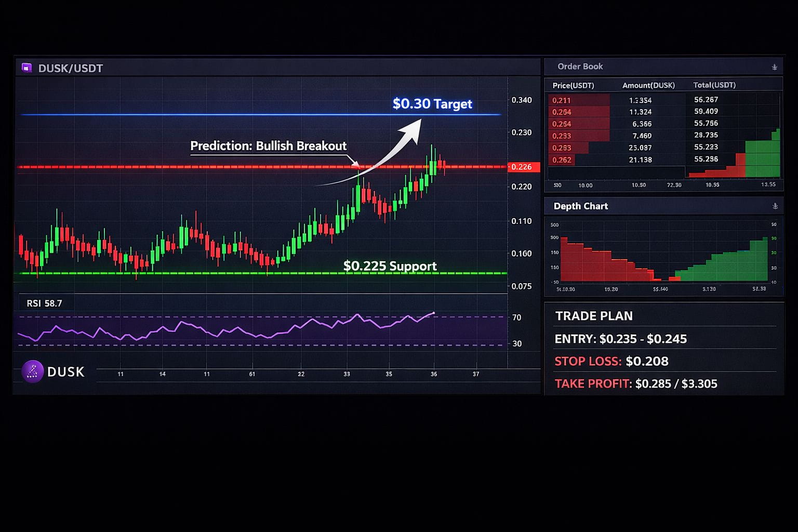Click the 55.223 total cell
This screenshot has height=532, width=798.
click(706, 147)
